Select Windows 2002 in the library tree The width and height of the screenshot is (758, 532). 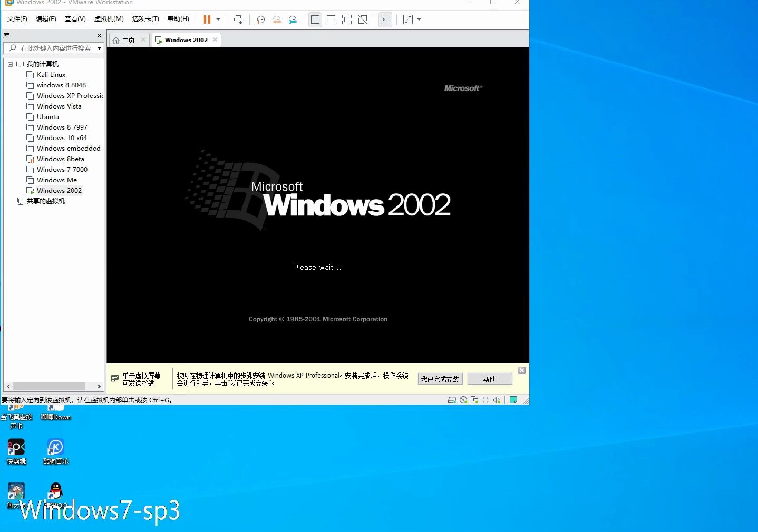(x=59, y=191)
